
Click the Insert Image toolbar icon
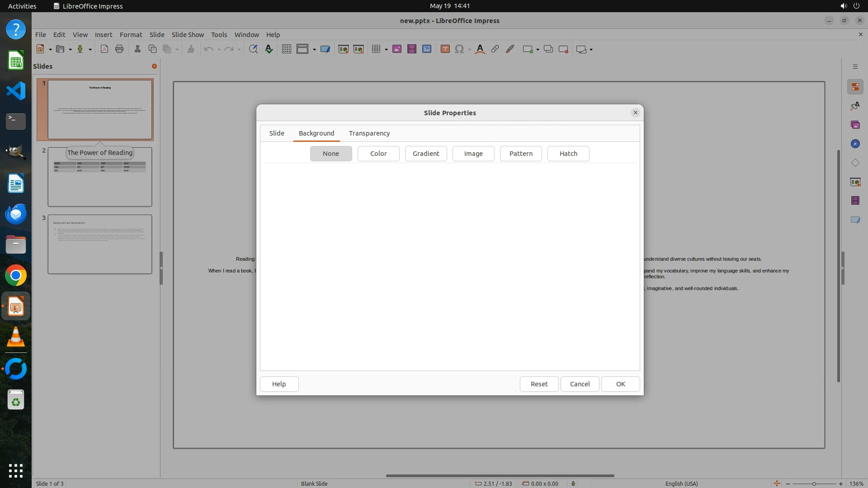pyautogui.click(x=397, y=49)
